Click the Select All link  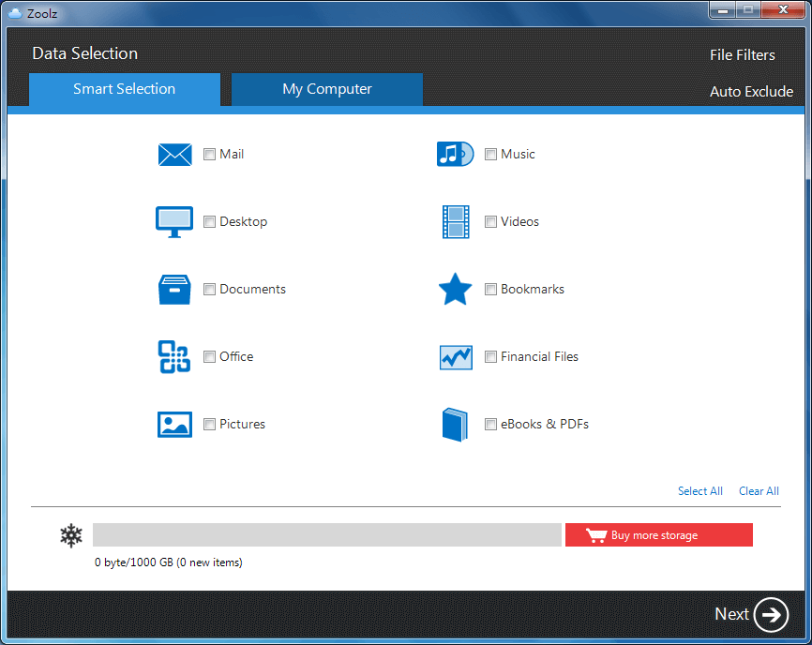699,491
